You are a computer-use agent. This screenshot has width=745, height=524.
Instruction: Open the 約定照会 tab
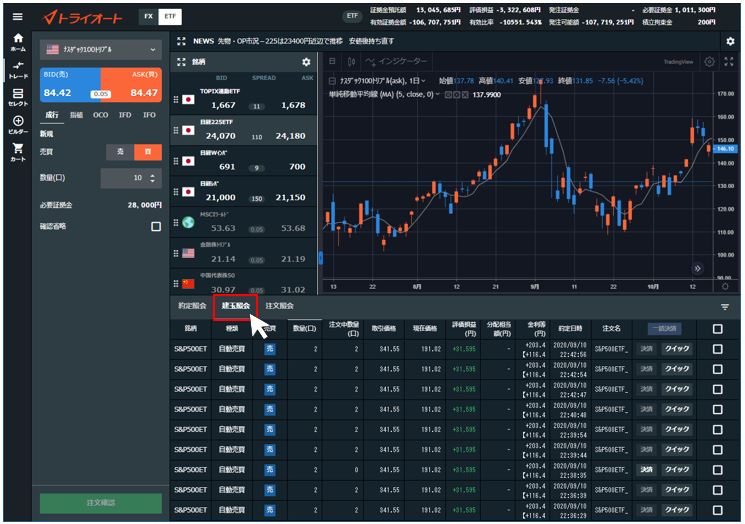[192, 306]
